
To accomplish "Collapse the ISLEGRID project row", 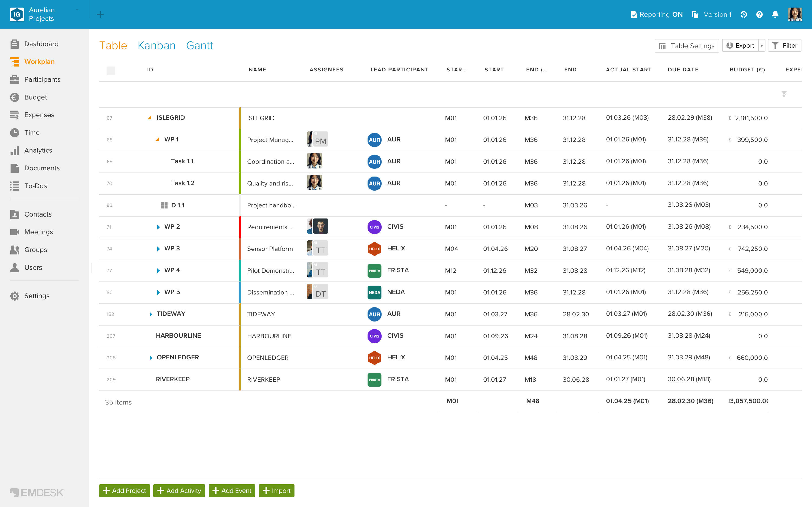I will pos(150,118).
